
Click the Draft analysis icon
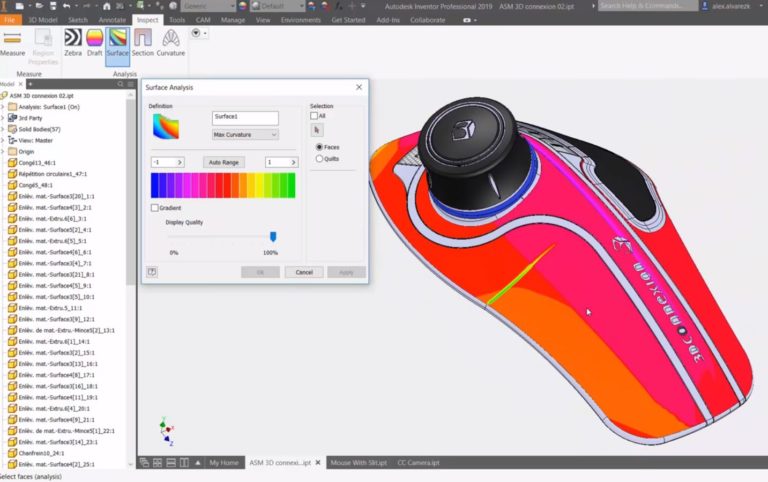[95, 41]
